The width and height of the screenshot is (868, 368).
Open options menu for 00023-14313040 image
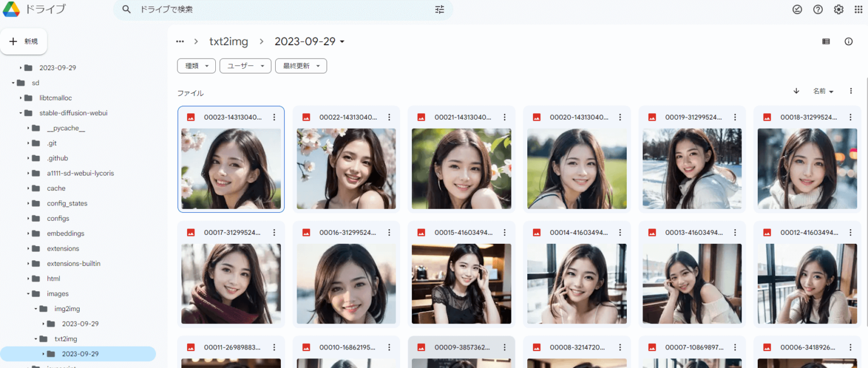(x=274, y=117)
